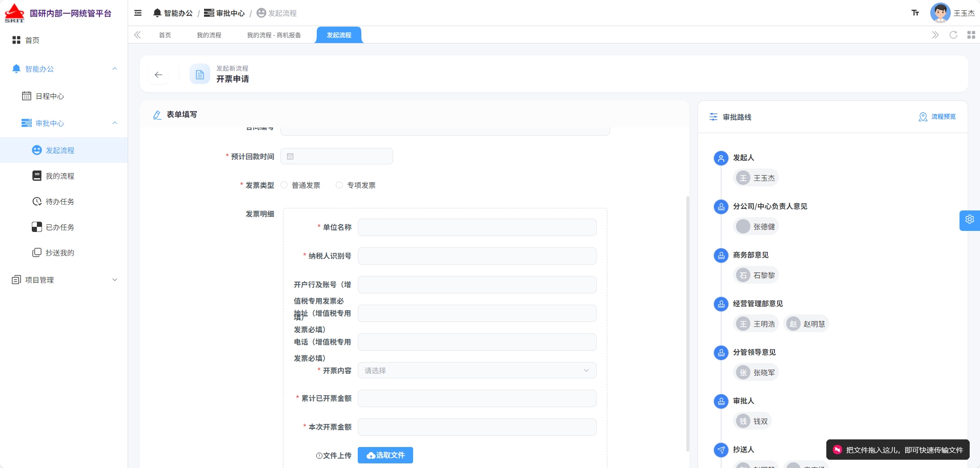The width and height of the screenshot is (980, 468).
Task: Click the 抄送人 paper plane icon
Action: pos(721,450)
